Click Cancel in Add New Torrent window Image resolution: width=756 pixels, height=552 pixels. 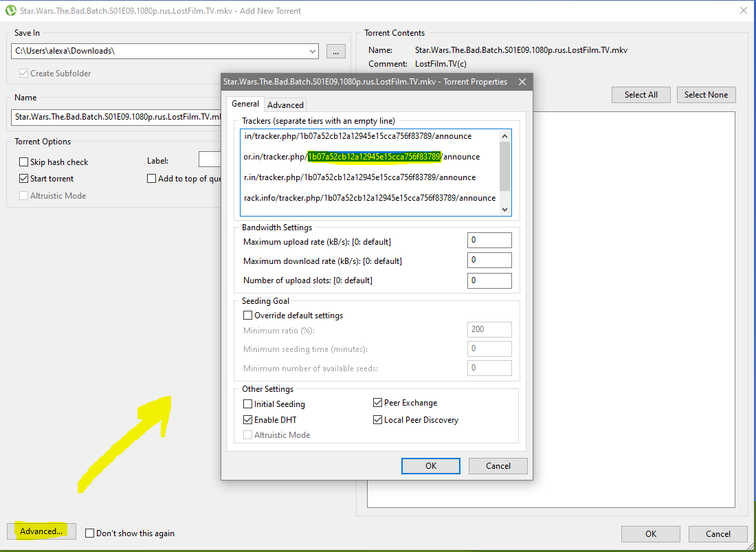coord(718,533)
